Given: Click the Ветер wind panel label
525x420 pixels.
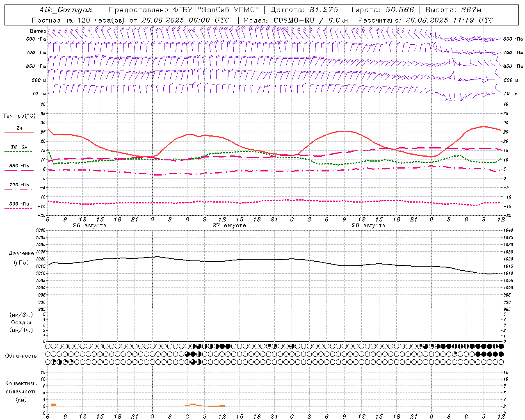Looking at the screenshot, I should point(38,31).
